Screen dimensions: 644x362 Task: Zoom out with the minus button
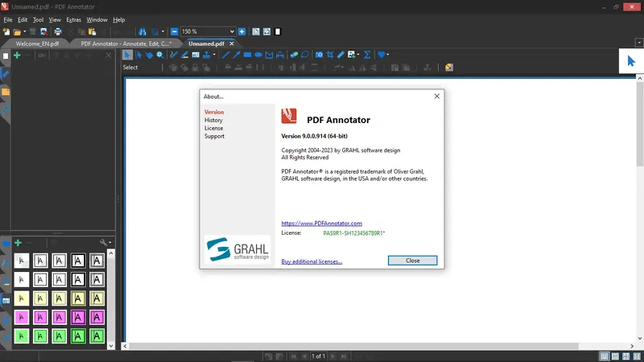174,31
